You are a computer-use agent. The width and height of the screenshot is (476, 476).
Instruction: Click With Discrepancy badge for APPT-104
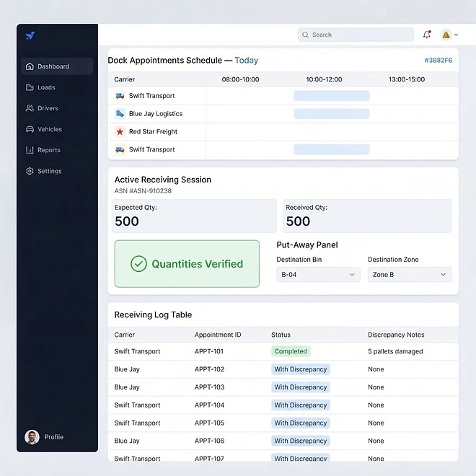tap(301, 405)
